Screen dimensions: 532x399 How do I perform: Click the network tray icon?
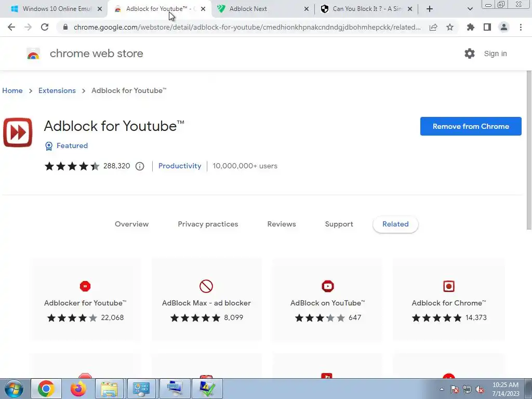tap(467, 390)
